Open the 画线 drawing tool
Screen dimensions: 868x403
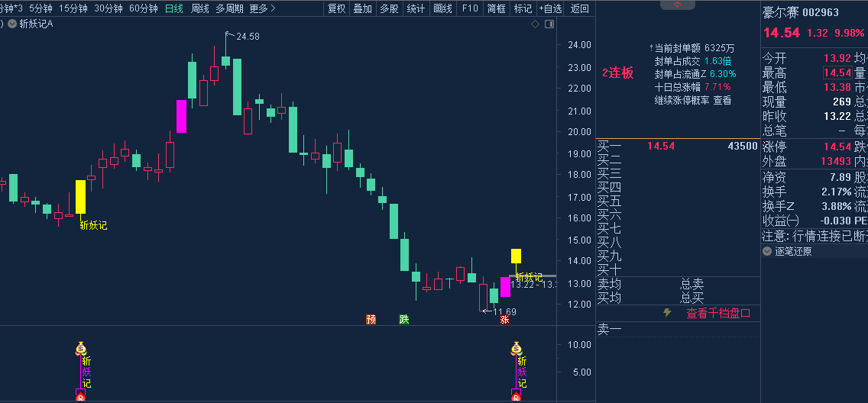(442, 8)
